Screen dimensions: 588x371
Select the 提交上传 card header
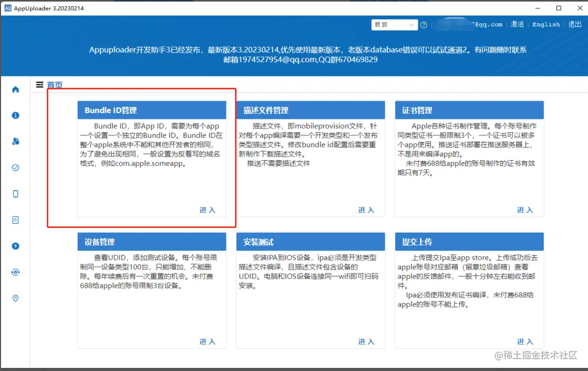click(x=470, y=242)
